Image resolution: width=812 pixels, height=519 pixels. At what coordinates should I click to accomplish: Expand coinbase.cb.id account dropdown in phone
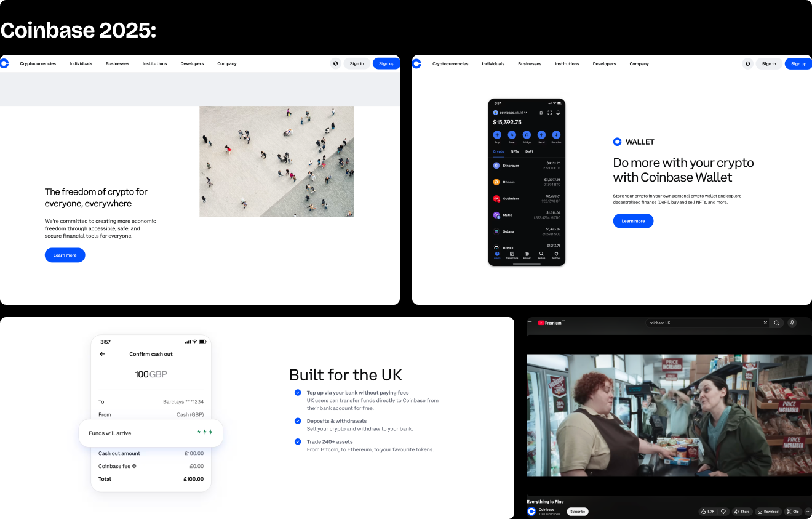tap(525, 113)
